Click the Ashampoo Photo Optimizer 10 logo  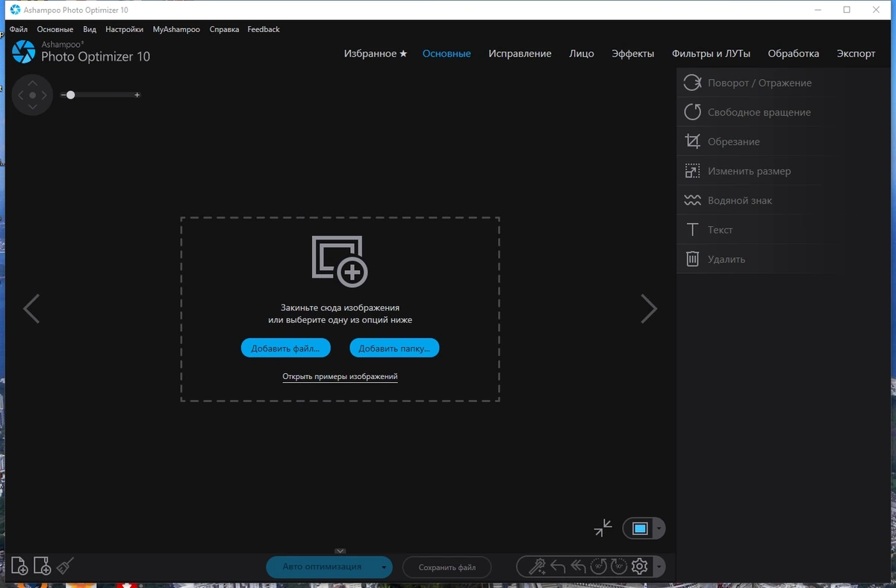click(81, 51)
